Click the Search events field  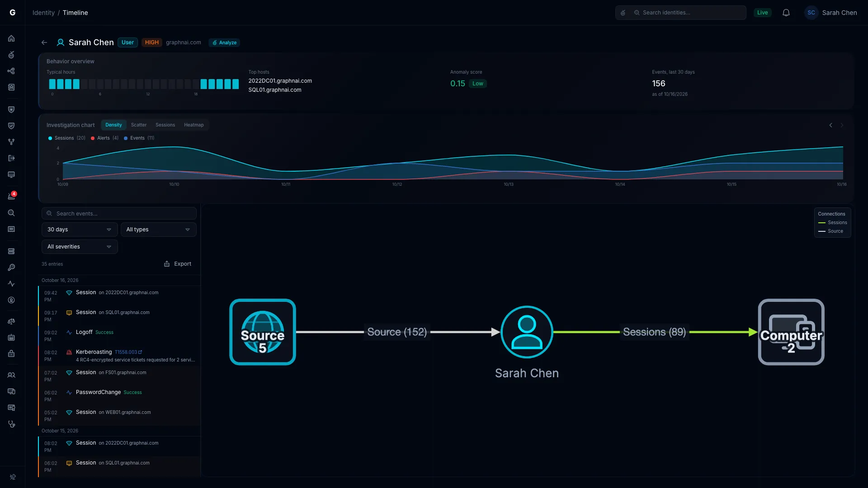119,213
